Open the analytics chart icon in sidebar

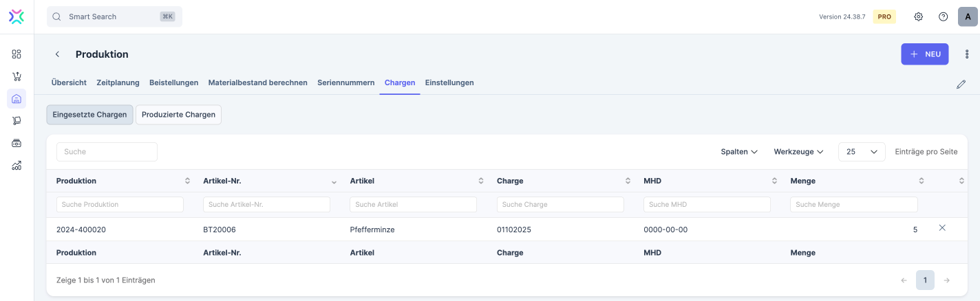(x=17, y=165)
